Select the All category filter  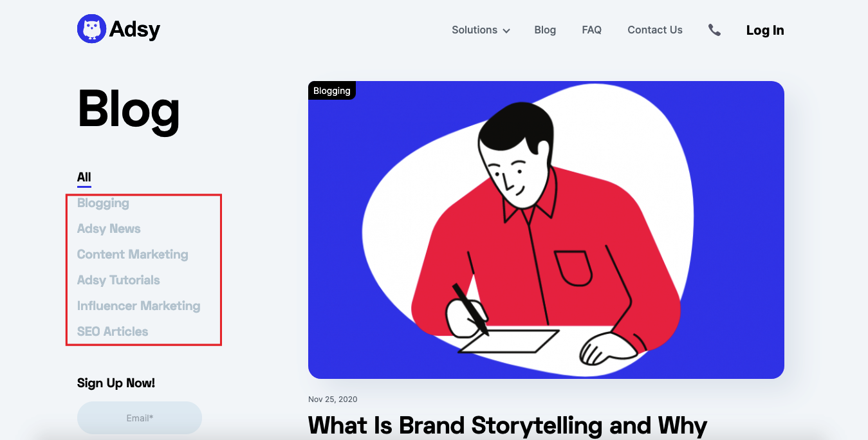[84, 178]
